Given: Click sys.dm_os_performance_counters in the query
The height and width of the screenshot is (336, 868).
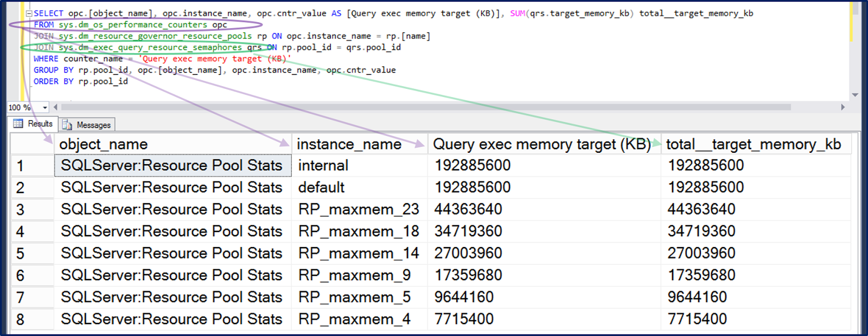Looking at the screenshot, I should pyautogui.click(x=133, y=25).
